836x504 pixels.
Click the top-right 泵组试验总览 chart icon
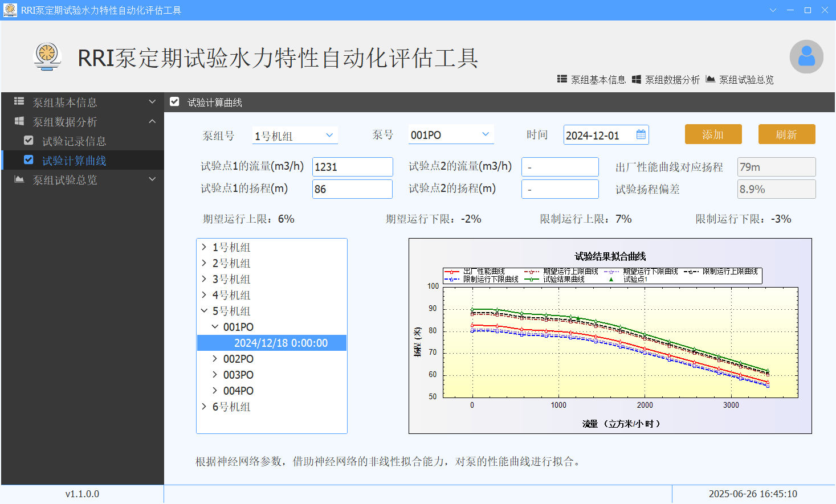[x=710, y=79]
